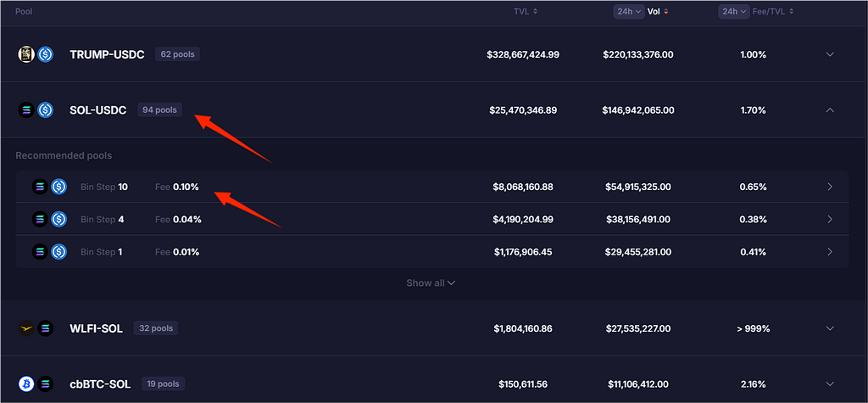Image resolution: width=868 pixels, height=403 pixels.
Task: Open the Bin Step 1 pool row
Action: 830,251
